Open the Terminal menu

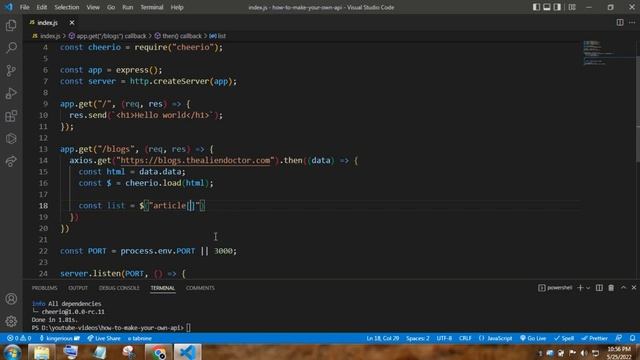click(x=151, y=7)
